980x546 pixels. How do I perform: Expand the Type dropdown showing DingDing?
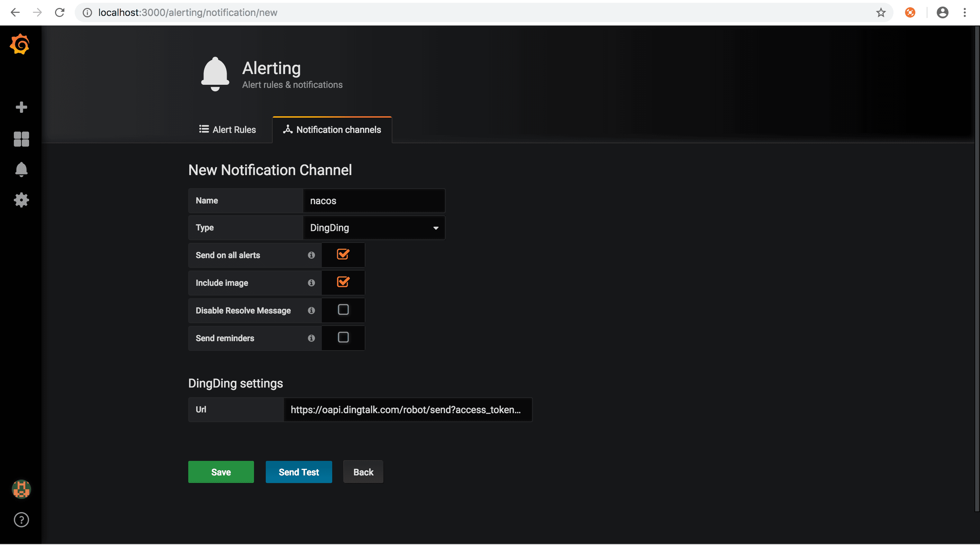(x=374, y=228)
